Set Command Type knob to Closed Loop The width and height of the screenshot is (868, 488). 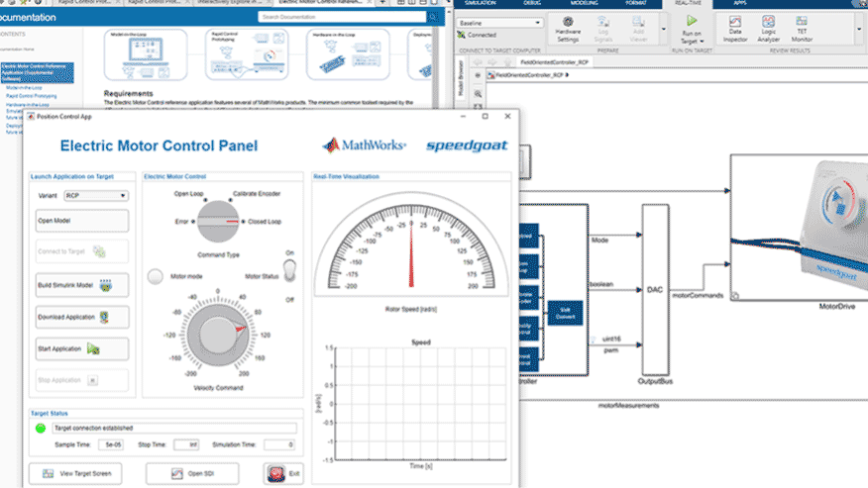pos(264,222)
